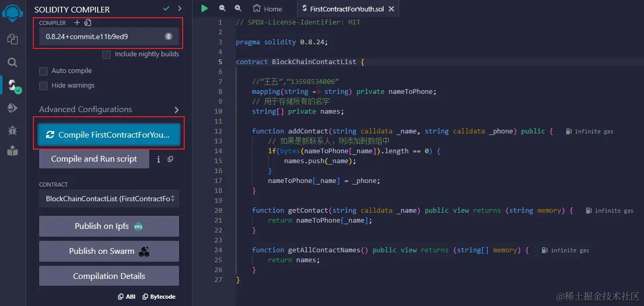Collapse the Solidity Compiler panel chevron

coord(180,9)
